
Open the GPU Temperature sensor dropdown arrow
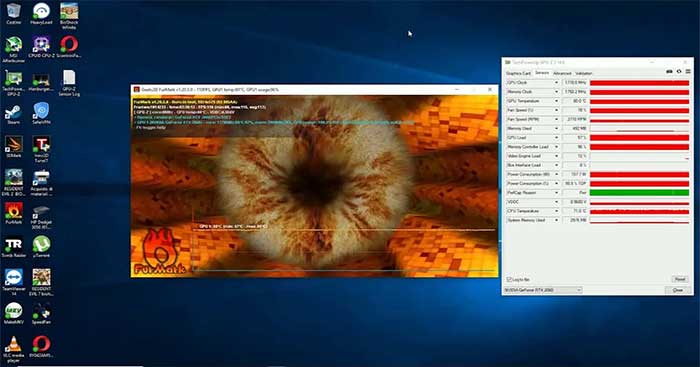(556, 101)
